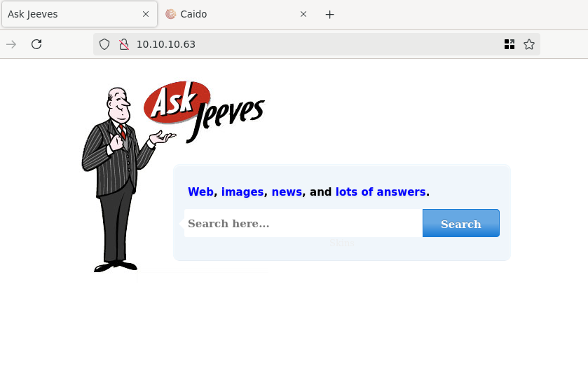Image resolution: width=588 pixels, height=376 pixels.
Task: Select the Ask Jeeves tab
Action: click(x=70, y=14)
